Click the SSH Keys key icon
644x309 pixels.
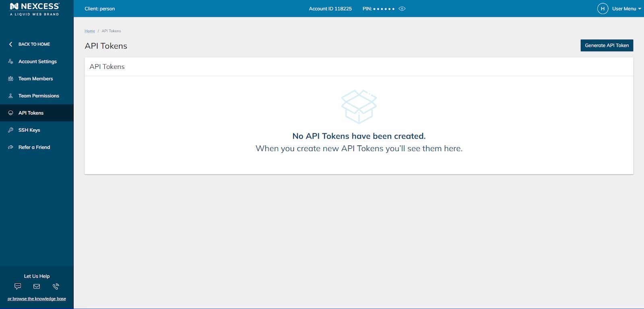[11, 130]
